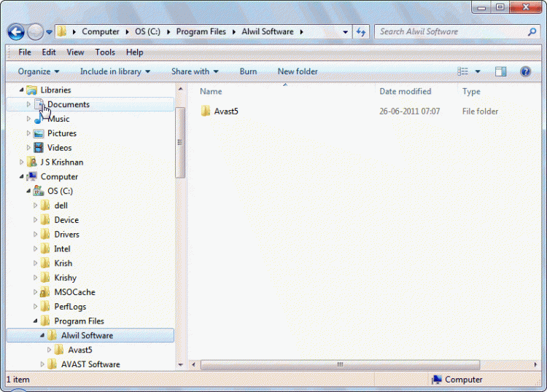
Task: Open the Help menu
Action: pos(135,52)
